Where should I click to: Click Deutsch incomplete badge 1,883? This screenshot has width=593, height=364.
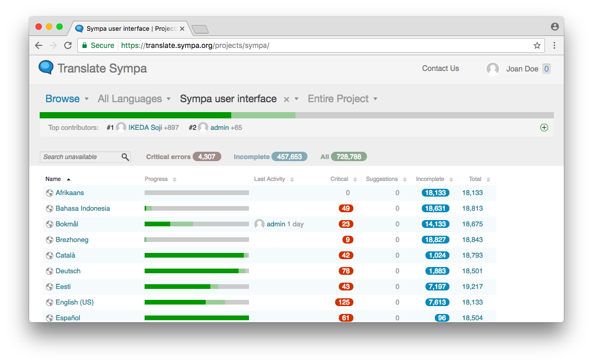pos(437,271)
